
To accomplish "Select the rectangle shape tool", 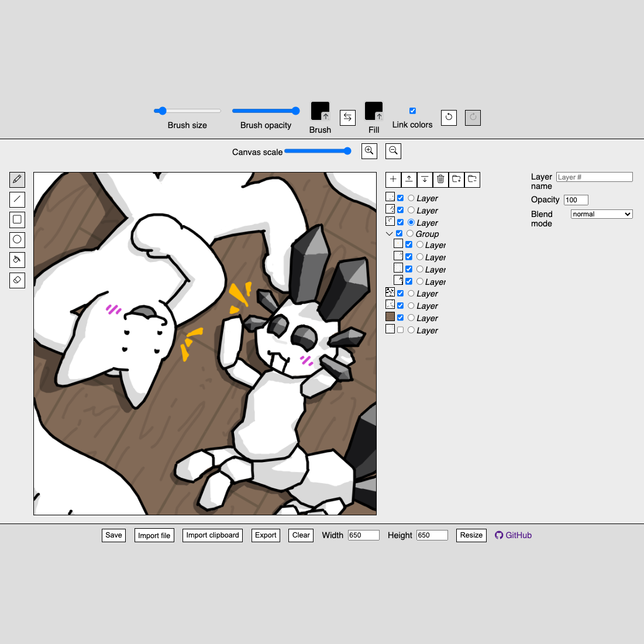I will pyautogui.click(x=17, y=220).
